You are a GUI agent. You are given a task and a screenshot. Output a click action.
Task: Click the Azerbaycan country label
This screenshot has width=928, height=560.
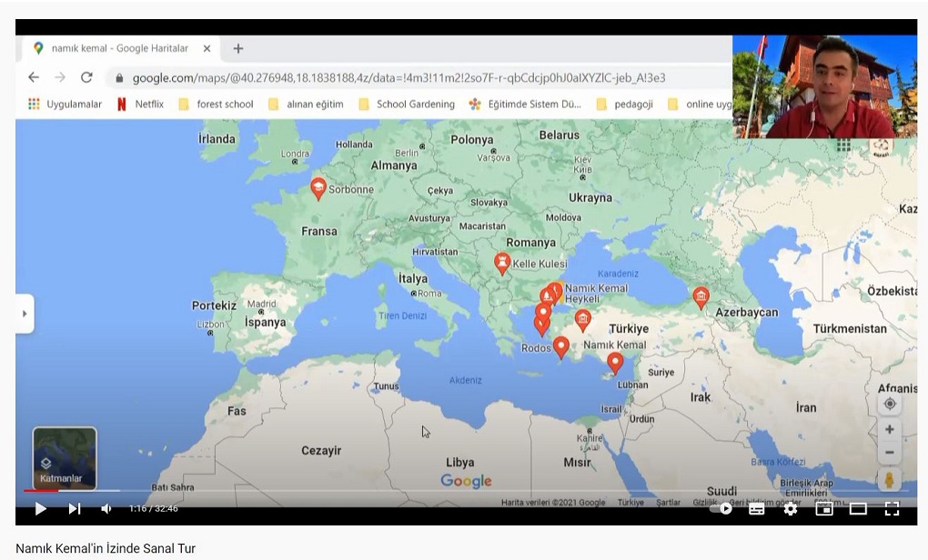pyautogui.click(x=746, y=312)
